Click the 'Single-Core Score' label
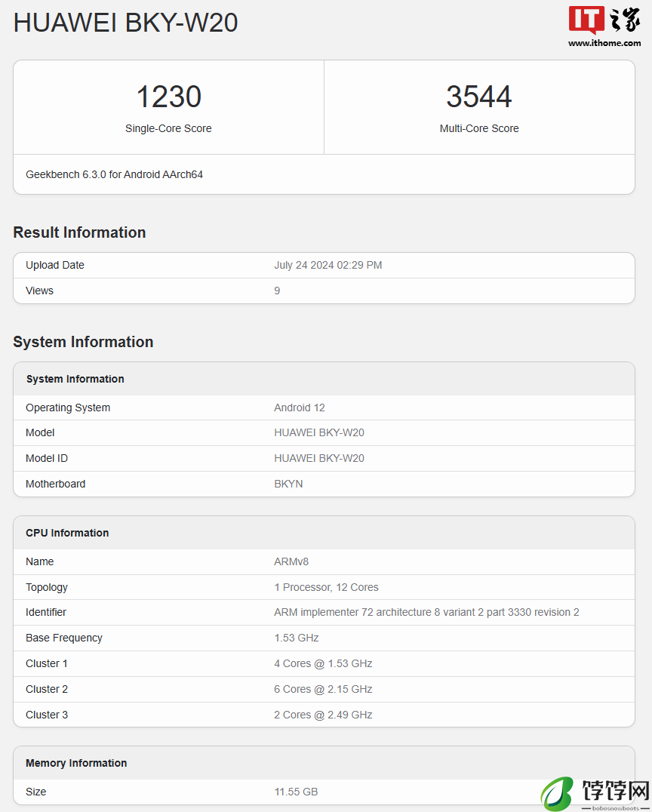The height and width of the screenshot is (812, 652). click(168, 128)
